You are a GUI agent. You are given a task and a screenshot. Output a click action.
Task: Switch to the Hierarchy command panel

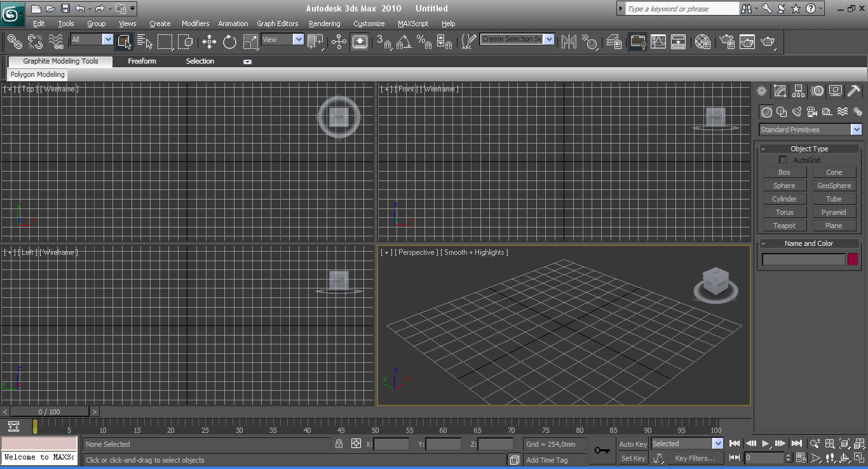(799, 91)
